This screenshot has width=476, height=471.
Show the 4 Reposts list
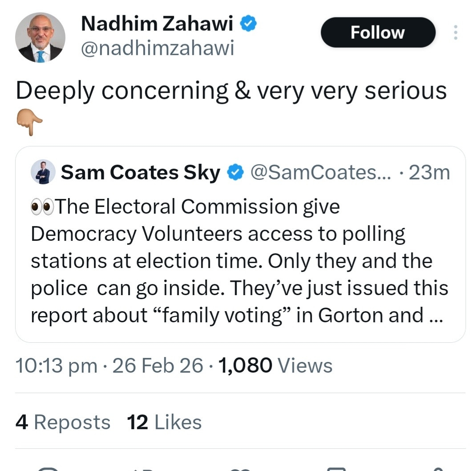pyautogui.click(x=63, y=422)
